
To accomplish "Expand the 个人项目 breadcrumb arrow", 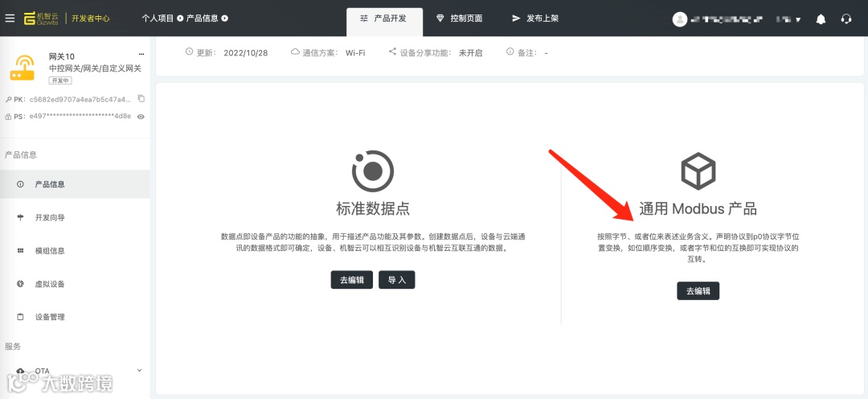I will 180,19.
